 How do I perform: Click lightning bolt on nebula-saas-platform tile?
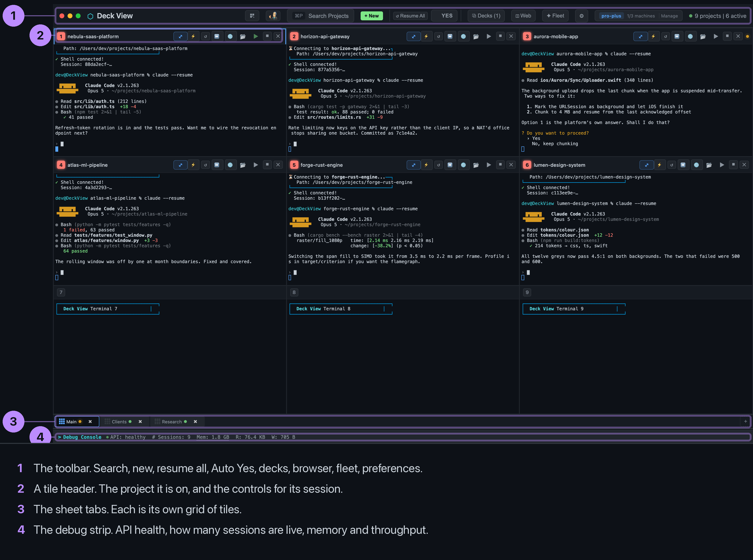click(x=193, y=36)
